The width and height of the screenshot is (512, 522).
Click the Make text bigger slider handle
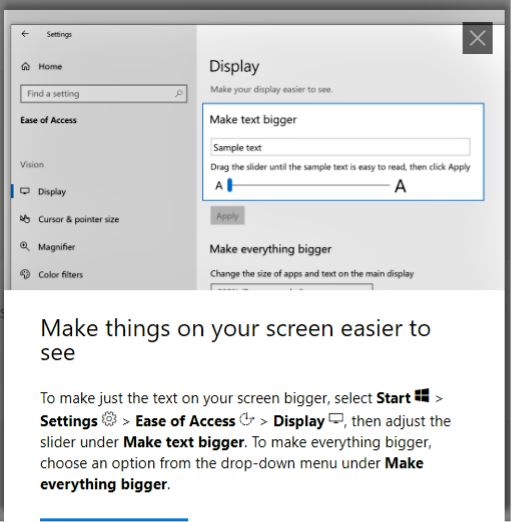(x=229, y=185)
